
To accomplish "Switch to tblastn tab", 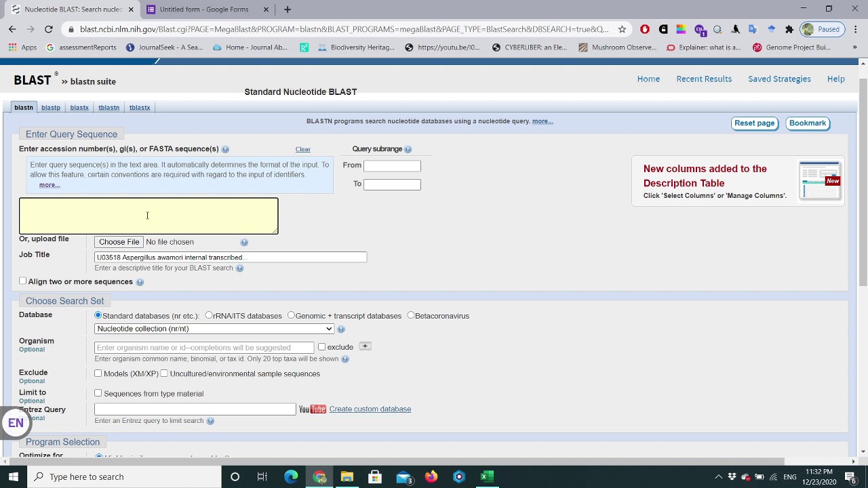I will [109, 108].
